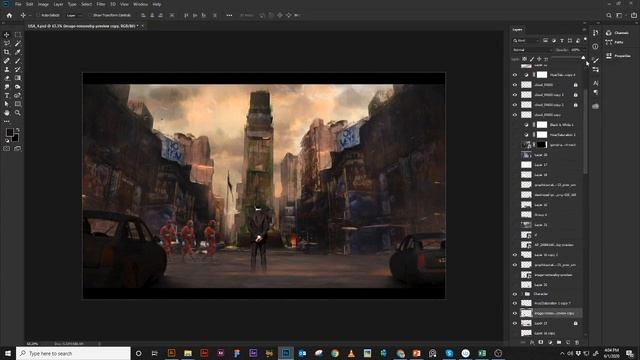Select the Lasso tool

(7, 44)
